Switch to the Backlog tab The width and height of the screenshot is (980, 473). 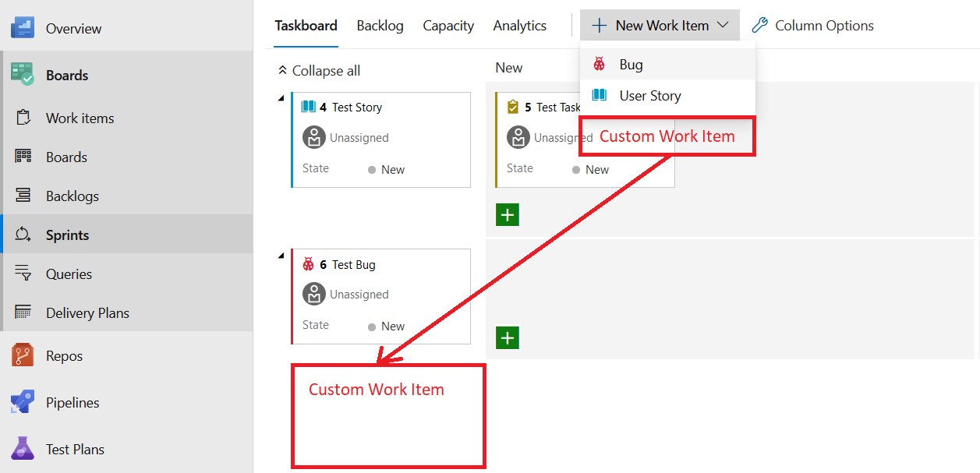click(380, 26)
